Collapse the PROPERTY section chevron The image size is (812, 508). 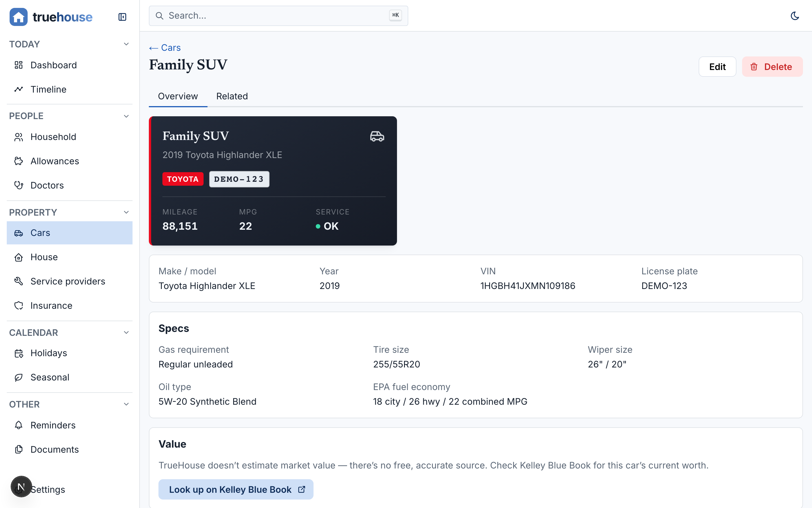coord(126,212)
